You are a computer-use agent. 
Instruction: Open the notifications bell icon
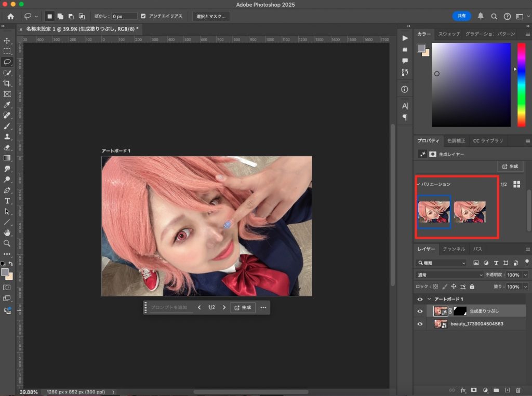click(481, 16)
